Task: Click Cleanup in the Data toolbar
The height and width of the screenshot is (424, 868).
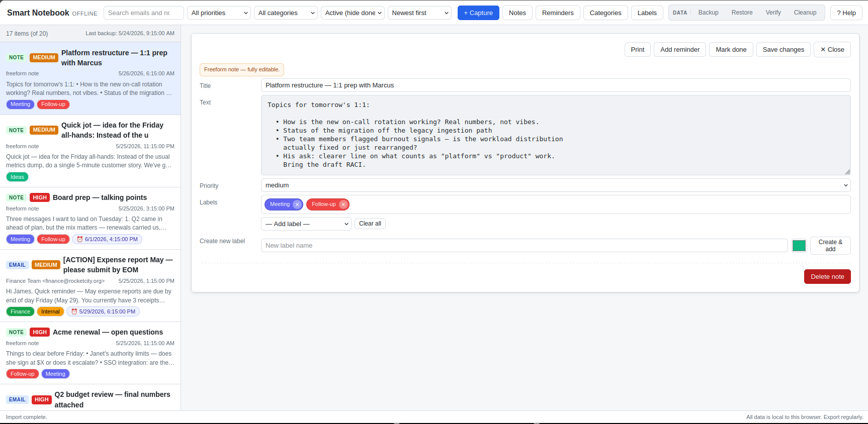Action: click(x=805, y=13)
